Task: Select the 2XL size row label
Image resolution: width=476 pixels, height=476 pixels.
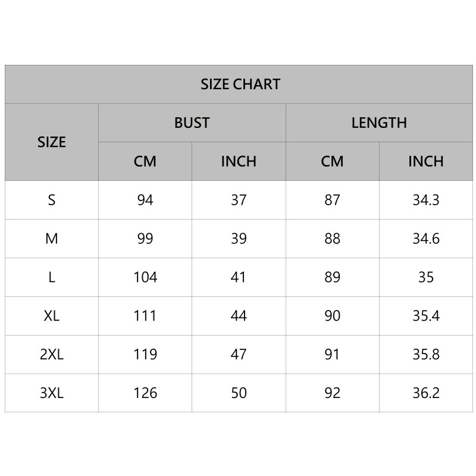Action: (52, 355)
